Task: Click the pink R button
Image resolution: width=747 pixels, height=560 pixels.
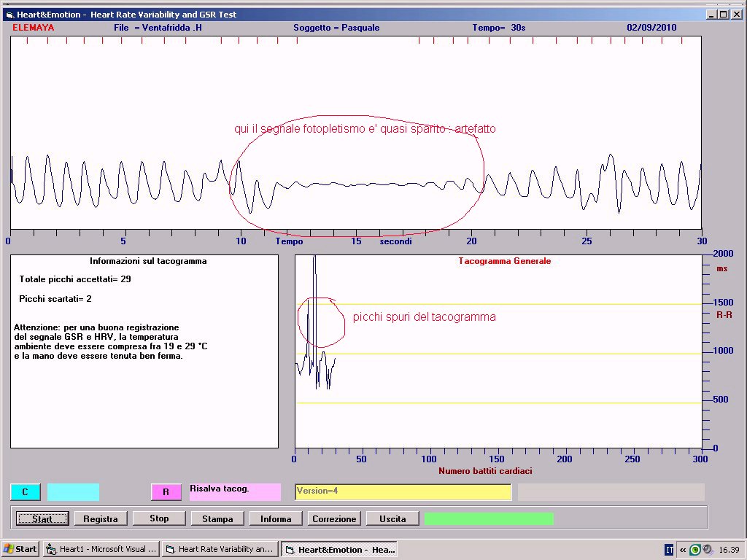Action: pos(166,492)
